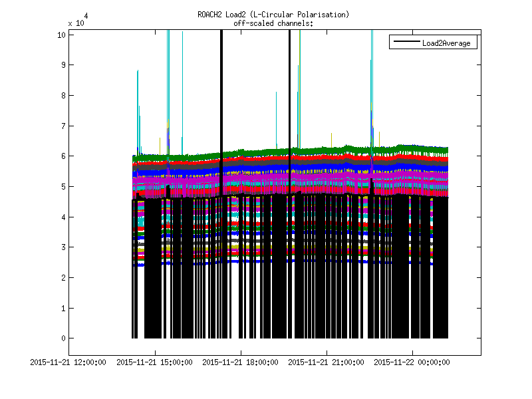The height and width of the screenshot is (399, 532).
Task: Click the x 10^4 exponent label
Action: 76,20
